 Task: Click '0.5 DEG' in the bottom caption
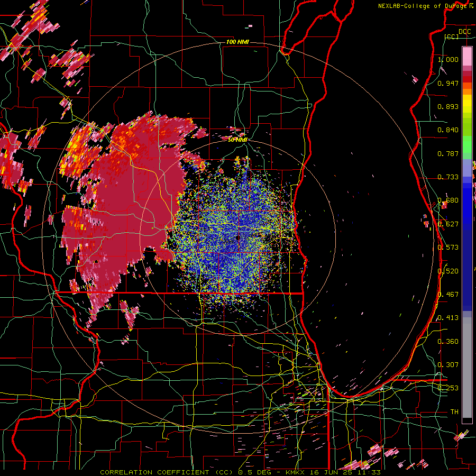[256, 472]
